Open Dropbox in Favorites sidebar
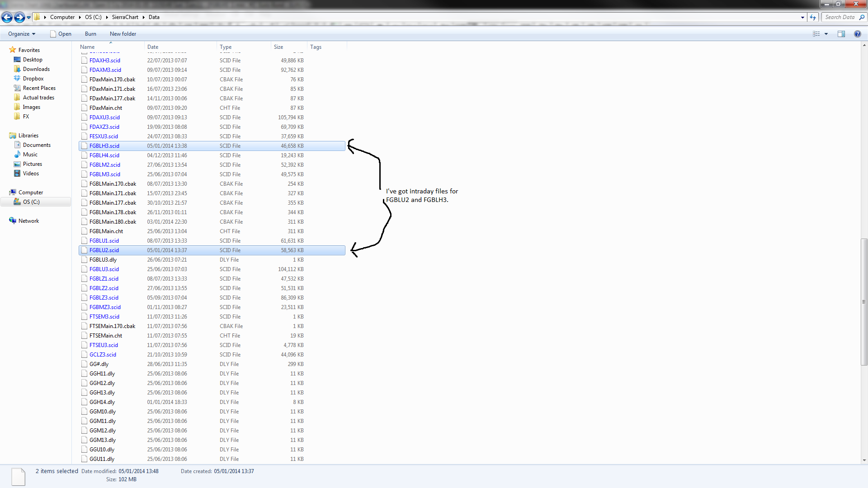Image resolution: width=868 pixels, height=488 pixels. (x=33, y=79)
